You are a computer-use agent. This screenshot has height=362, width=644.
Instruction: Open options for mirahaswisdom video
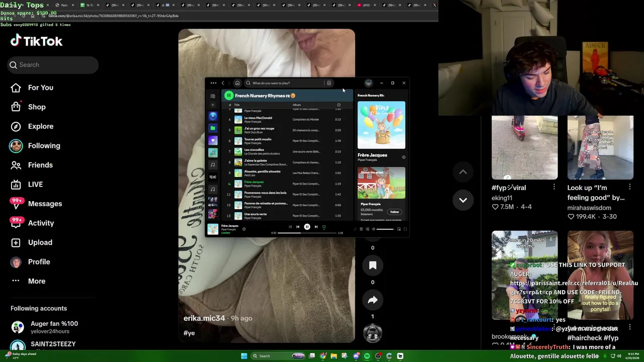point(629,187)
